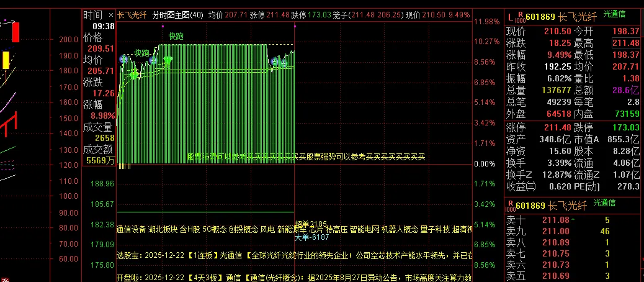Screen dimensions: 644x282
Task: Select the 卖五 210.69 order book row
Action: tap(573, 276)
